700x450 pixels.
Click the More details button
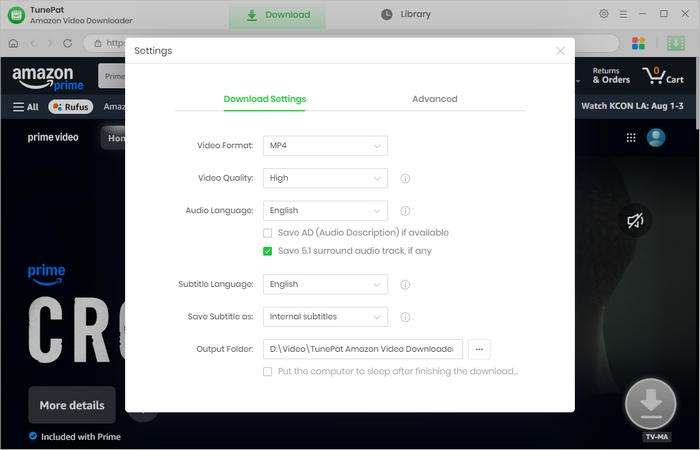coord(72,405)
